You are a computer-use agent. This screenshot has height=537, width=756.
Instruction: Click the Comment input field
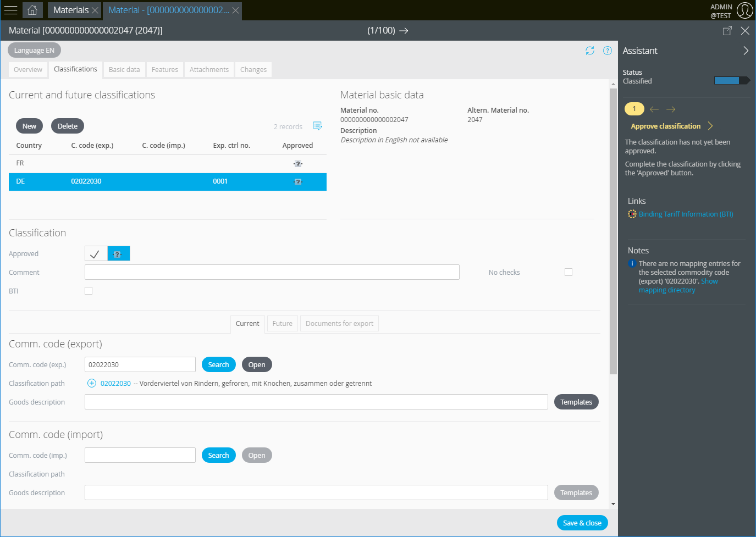click(272, 272)
